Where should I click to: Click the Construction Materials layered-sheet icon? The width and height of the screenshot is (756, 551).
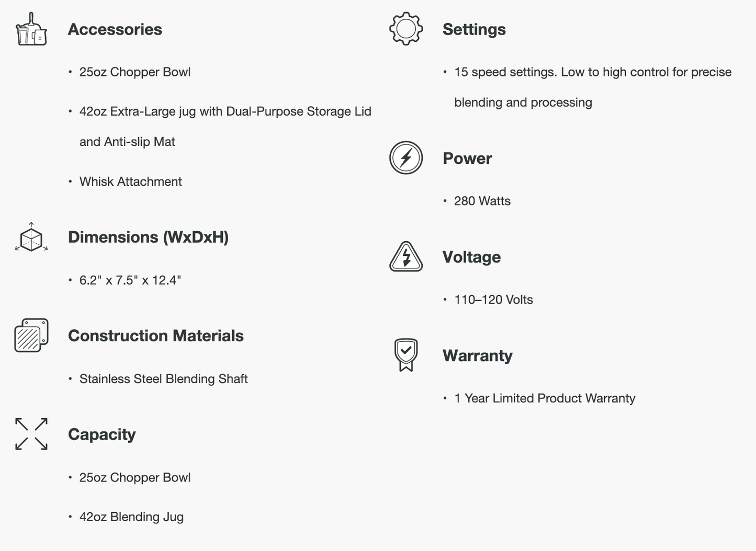pos(31,335)
